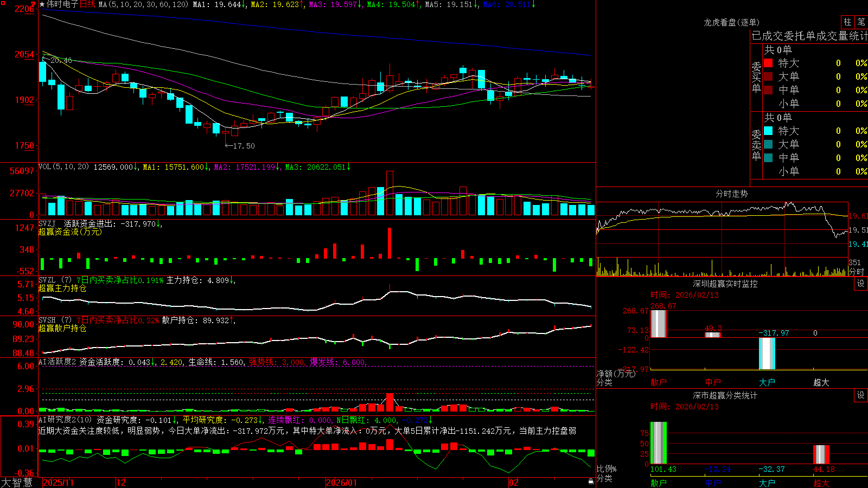Open 设 settings for 深市超赢分类统计 panel
Viewport: 868px width, 488px height.
861,395
